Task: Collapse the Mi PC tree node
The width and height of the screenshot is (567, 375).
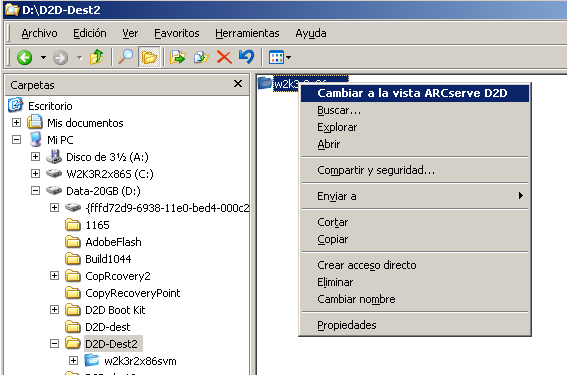Action: point(17,140)
